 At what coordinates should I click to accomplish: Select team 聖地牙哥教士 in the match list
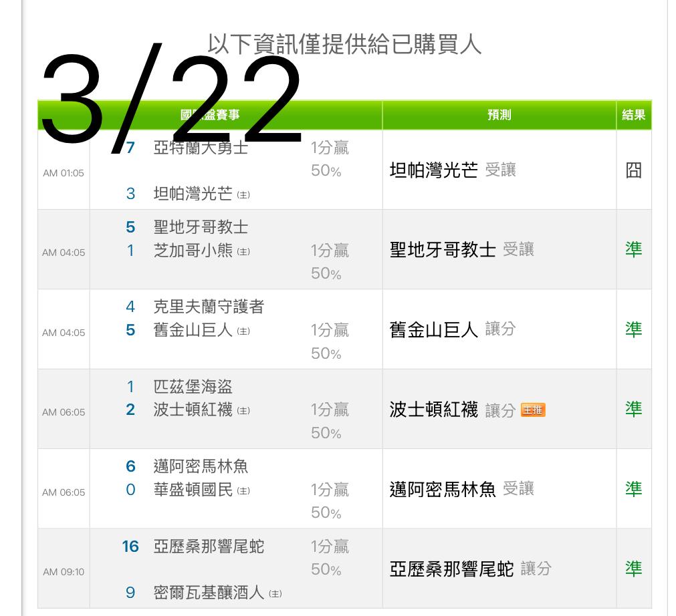coord(201,227)
